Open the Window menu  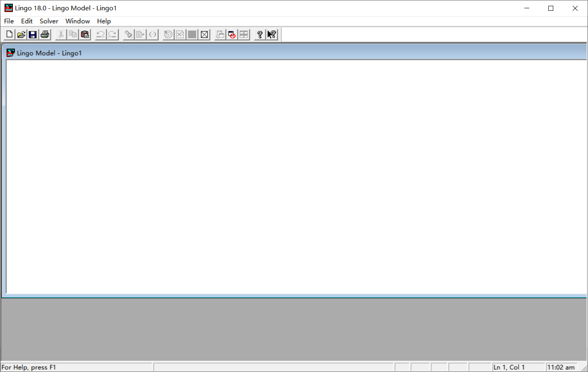(78, 21)
